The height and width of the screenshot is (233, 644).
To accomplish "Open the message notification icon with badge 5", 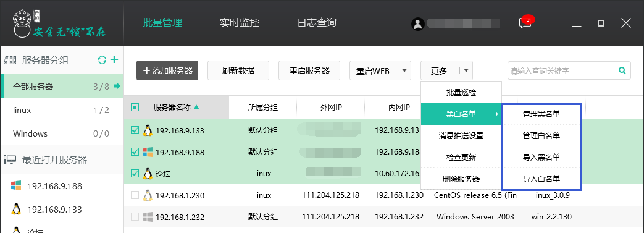I will [x=525, y=23].
